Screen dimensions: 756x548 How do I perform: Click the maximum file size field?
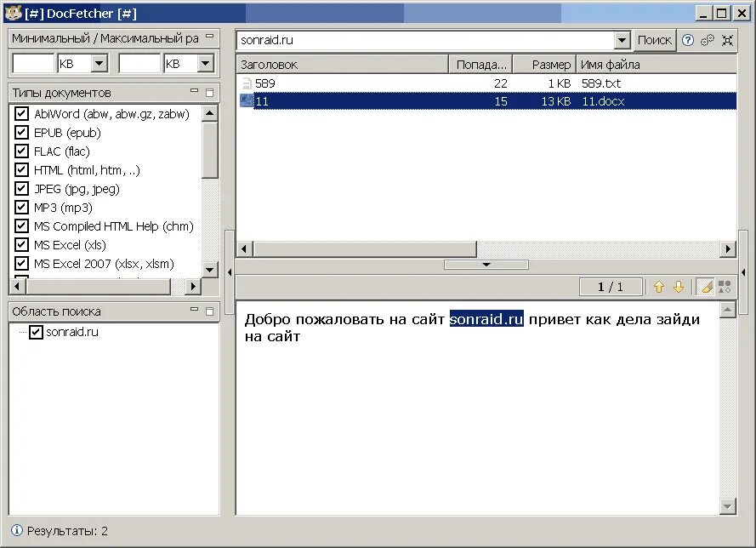click(x=139, y=63)
